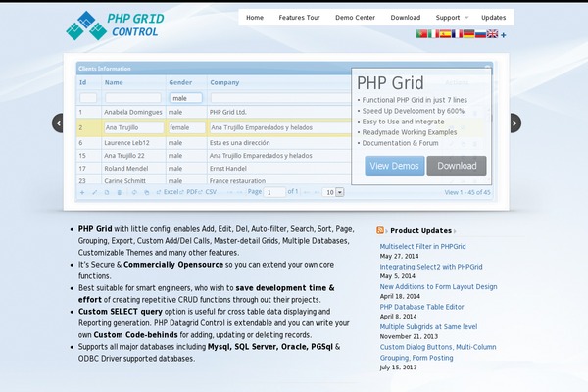The width and height of the screenshot is (588, 392).
Task: Open the Product Updates RSS feed icon
Action: pos(380,230)
